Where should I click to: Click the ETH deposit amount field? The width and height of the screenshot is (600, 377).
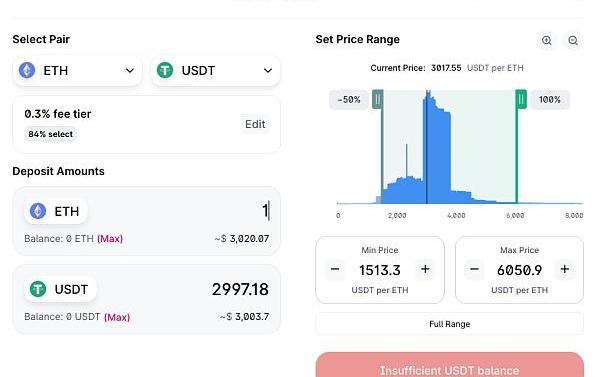pos(180,211)
